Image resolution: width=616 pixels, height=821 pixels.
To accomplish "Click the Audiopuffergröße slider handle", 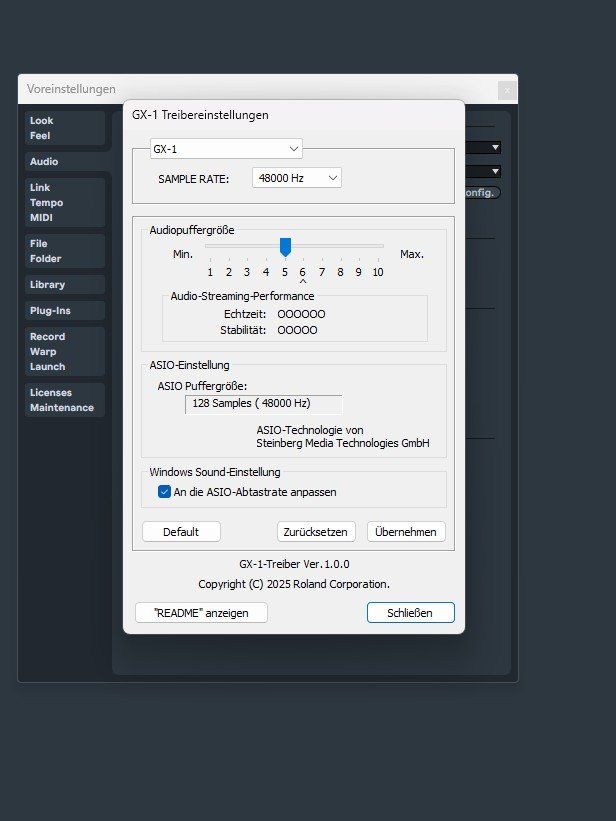I will point(285,246).
